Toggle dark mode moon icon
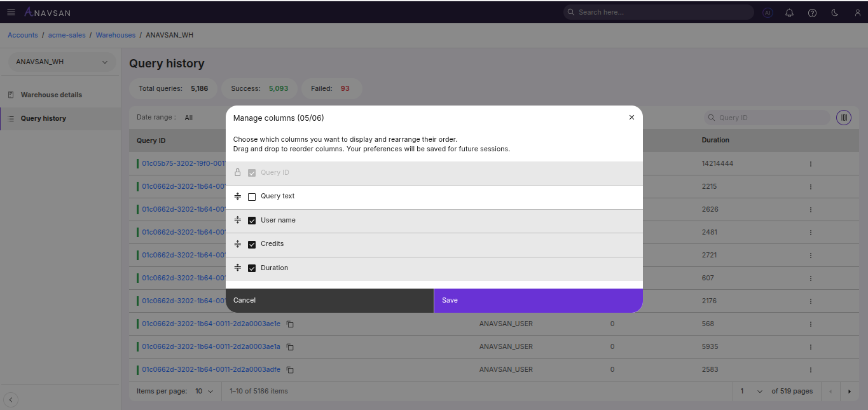868x410 pixels. click(x=835, y=13)
